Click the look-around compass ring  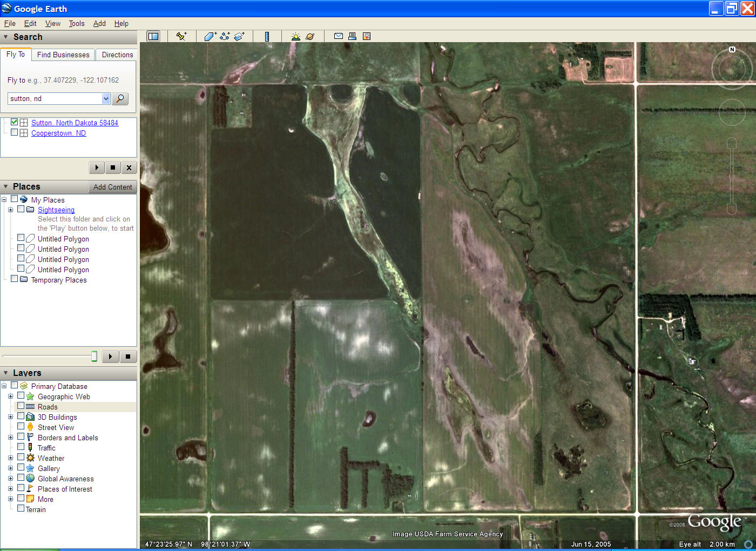732,69
